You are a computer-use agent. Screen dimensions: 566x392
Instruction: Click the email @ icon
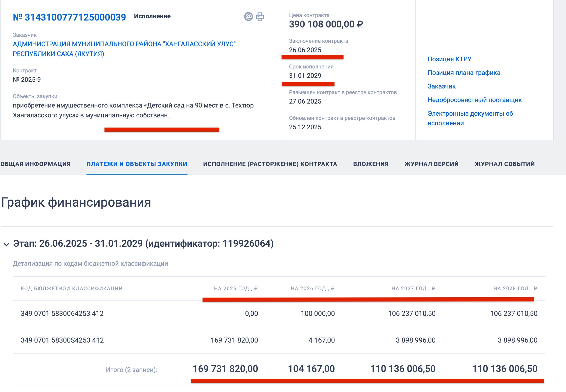click(x=248, y=17)
